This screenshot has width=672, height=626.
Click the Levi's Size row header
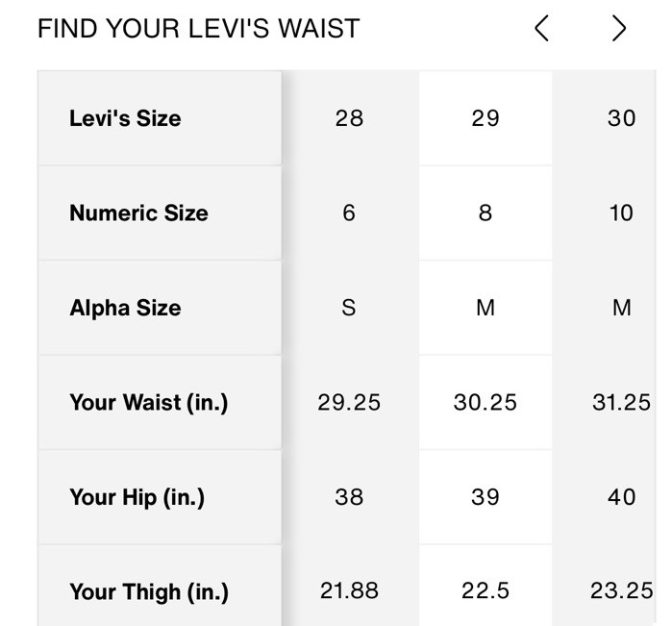[160, 118]
